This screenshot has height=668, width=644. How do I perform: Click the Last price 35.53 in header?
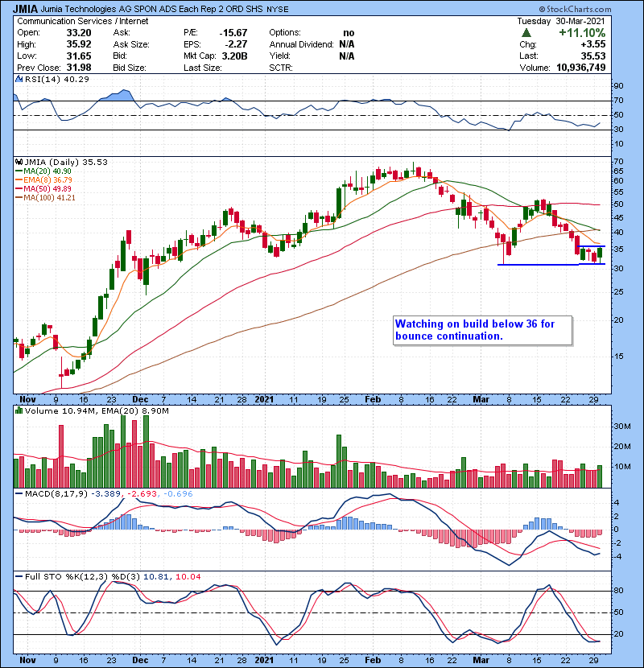[x=592, y=56]
